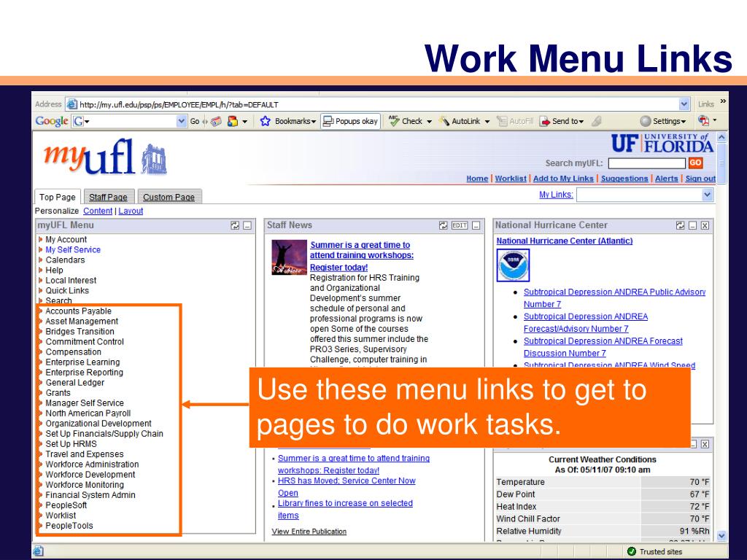Open the Suggestions link

624,179
